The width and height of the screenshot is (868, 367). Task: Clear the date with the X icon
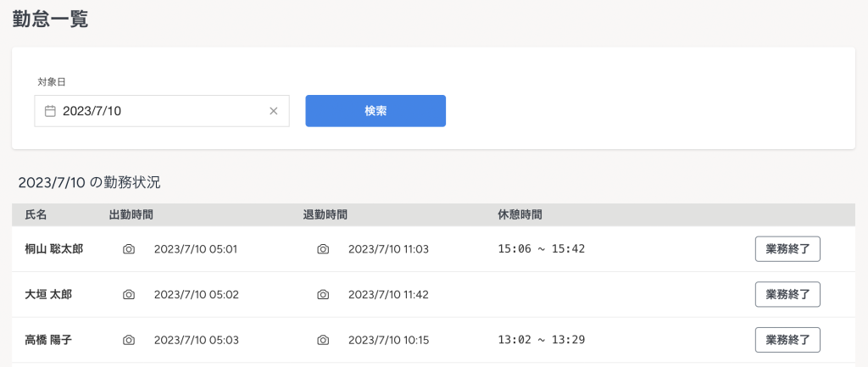274,111
